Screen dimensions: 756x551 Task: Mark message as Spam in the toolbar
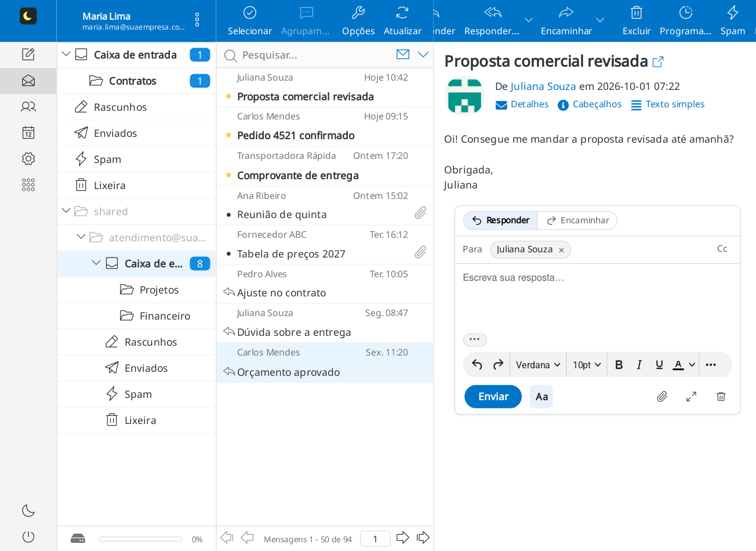pos(733,21)
